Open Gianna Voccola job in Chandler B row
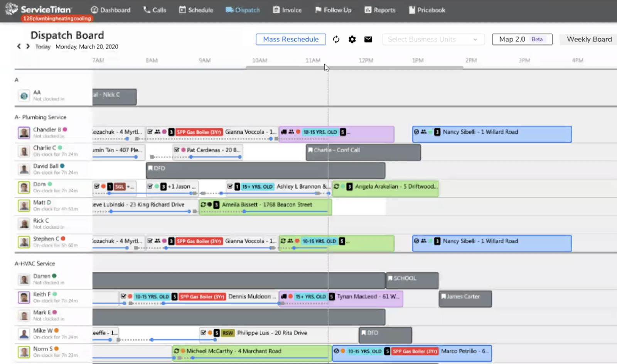 (212, 134)
